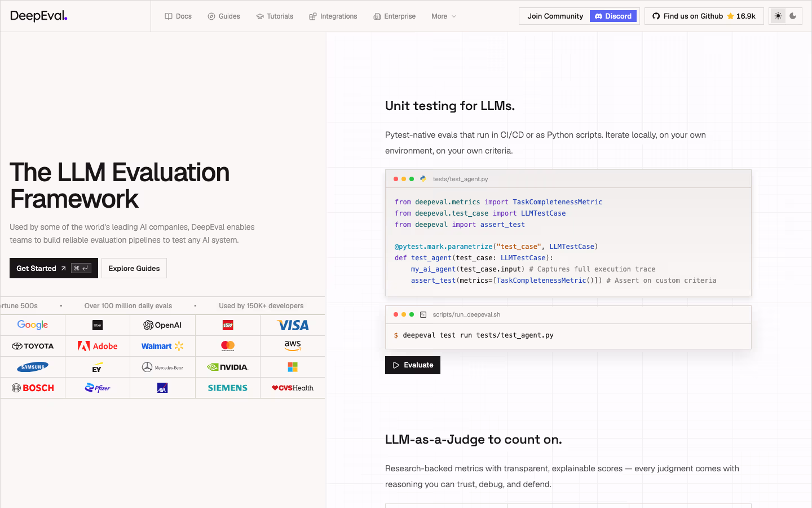Click the Python icon beside tests/test_agent.py

pyautogui.click(x=423, y=179)
